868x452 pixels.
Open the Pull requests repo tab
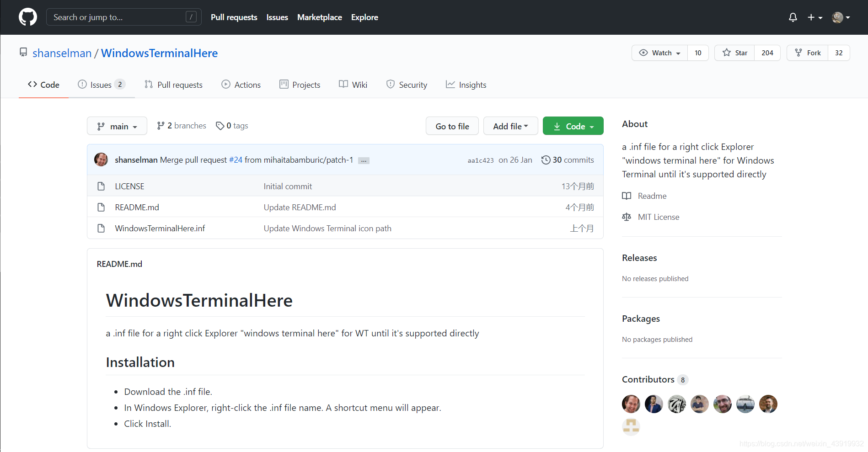[173, 85]
